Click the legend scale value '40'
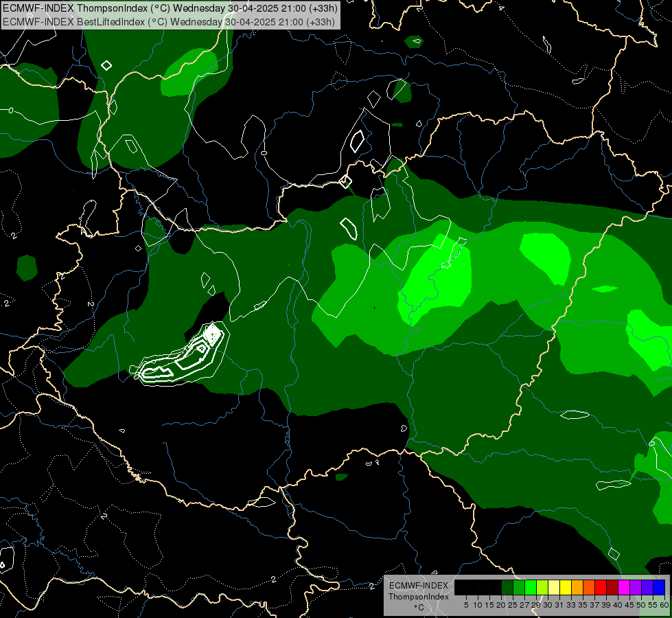Viewport: 672px width, 618px height. 618,605
